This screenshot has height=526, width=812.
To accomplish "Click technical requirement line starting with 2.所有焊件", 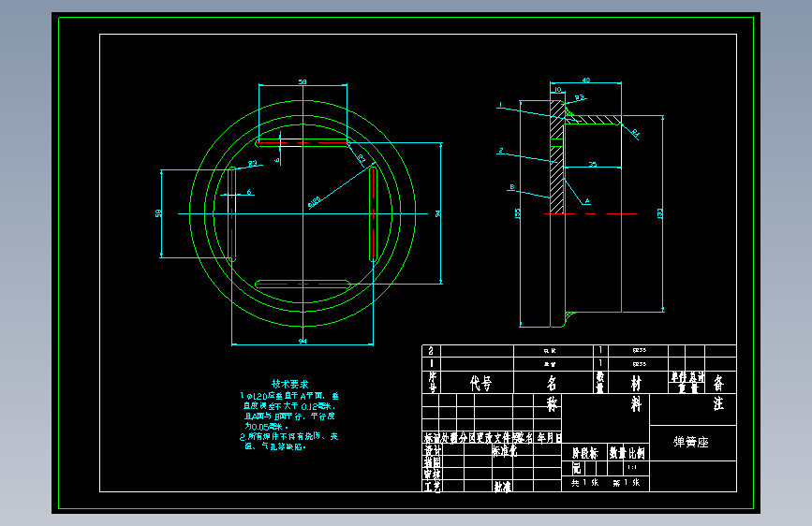I will (x=288, y=436).
